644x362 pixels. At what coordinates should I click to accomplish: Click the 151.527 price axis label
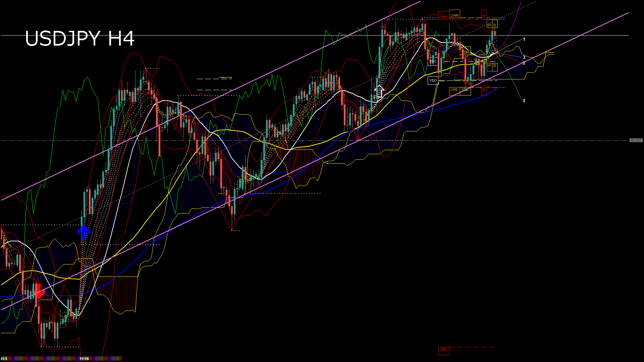[636, 140]
